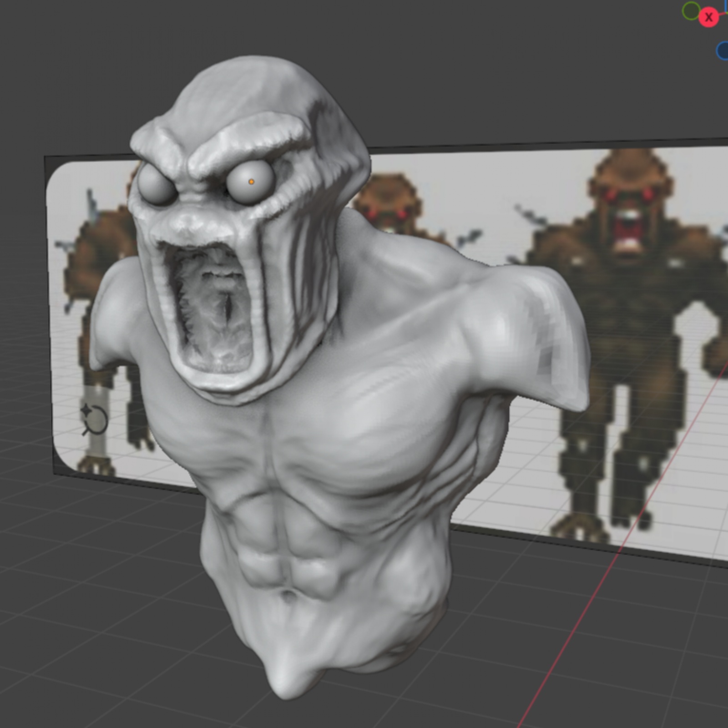Snap view using the green negative Y circle
The image size is (728, 728).
coord(691,11)
